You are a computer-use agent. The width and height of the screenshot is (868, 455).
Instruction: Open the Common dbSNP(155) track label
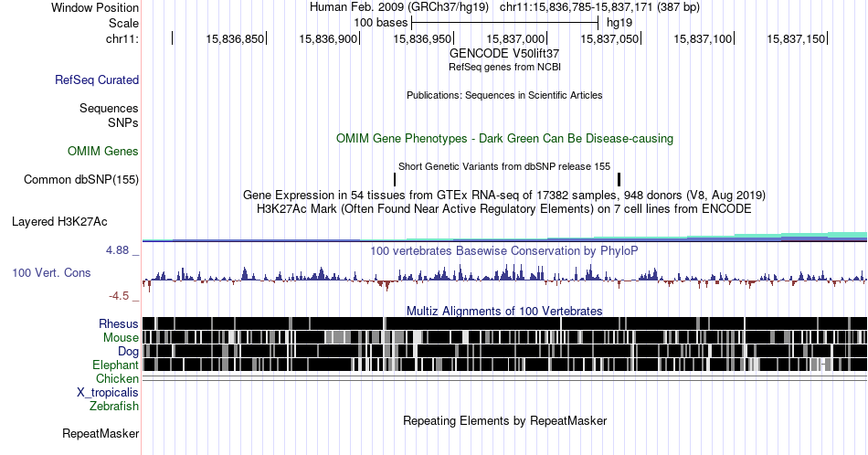point(81,179)
